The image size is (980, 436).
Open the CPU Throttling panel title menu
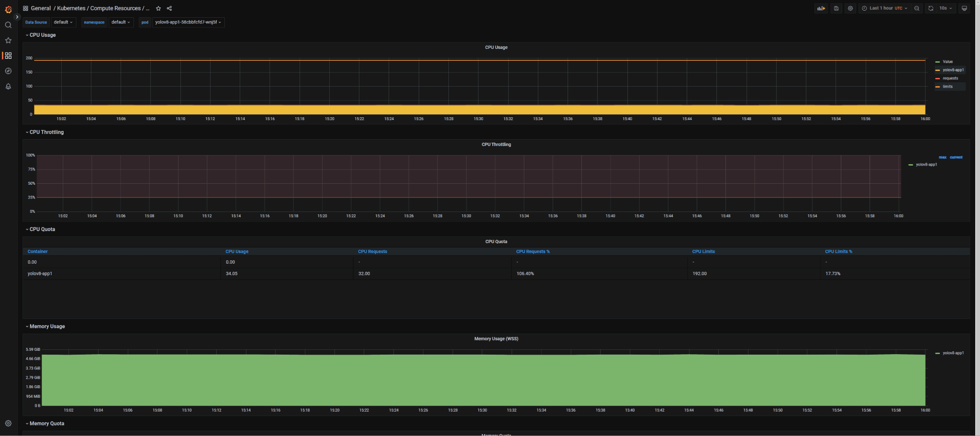(496, 145)
